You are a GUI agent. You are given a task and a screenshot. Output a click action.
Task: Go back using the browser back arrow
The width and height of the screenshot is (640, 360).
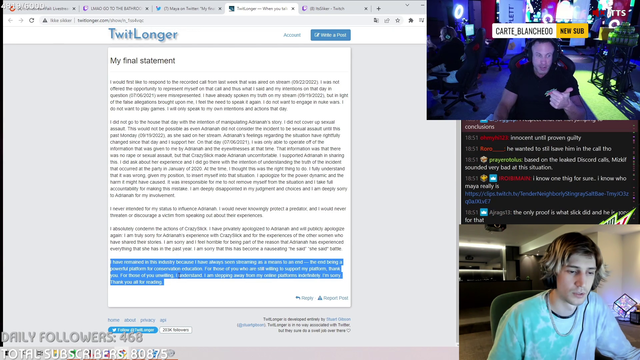point(10,20)
